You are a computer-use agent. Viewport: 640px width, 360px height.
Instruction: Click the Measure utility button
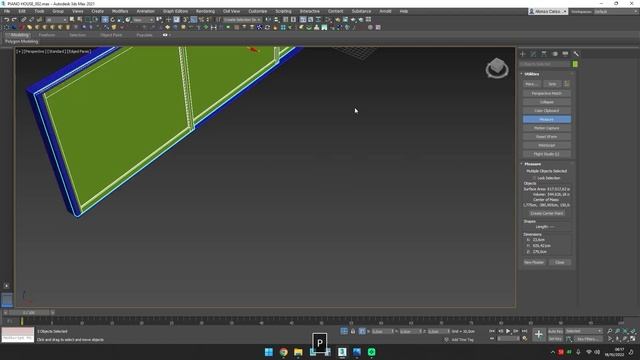tap(547, 120)
